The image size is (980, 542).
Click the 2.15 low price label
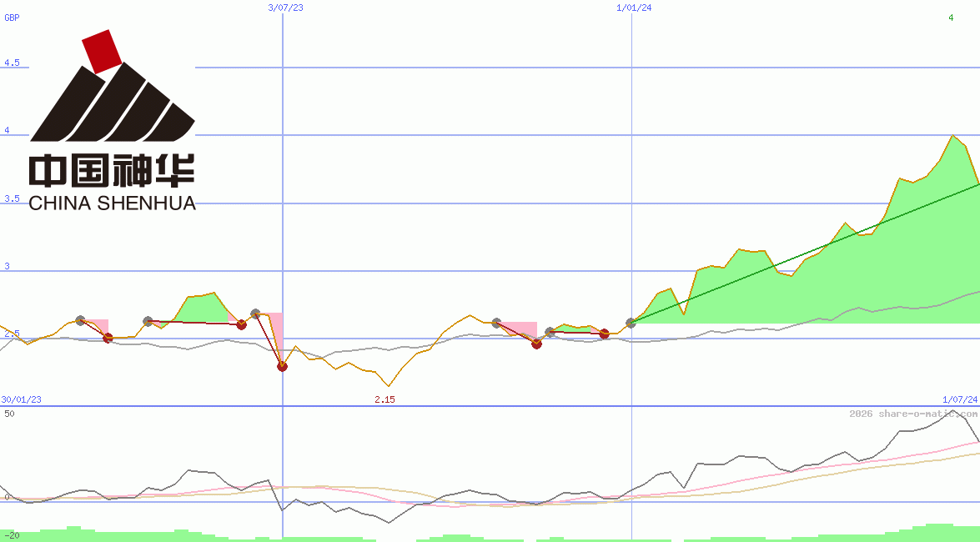(x=385, y=400)
